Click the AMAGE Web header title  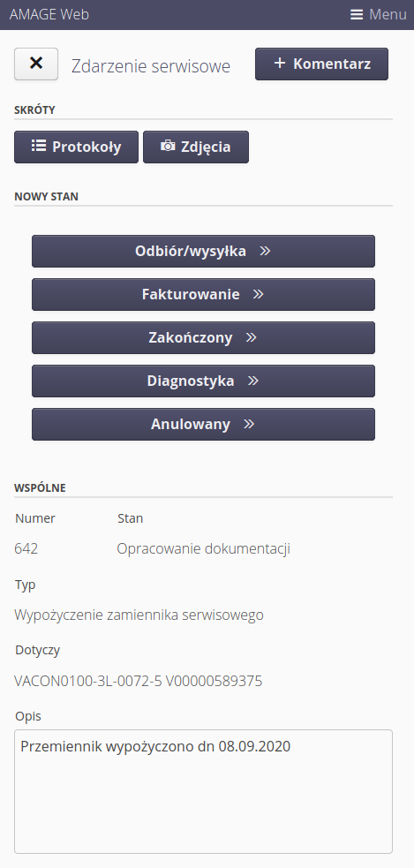pos(49,14)
